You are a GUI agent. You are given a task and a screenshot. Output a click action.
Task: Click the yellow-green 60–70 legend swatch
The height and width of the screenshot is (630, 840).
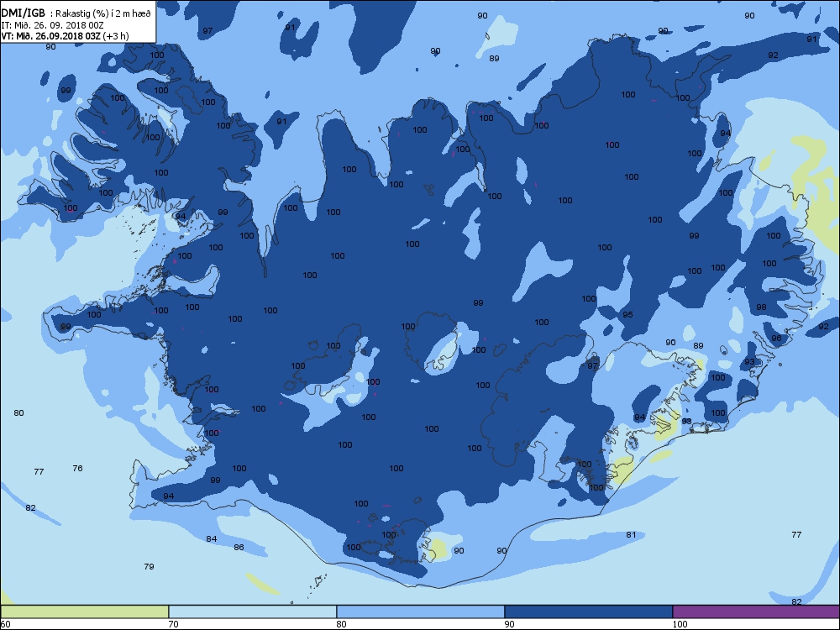coord(84,612)
